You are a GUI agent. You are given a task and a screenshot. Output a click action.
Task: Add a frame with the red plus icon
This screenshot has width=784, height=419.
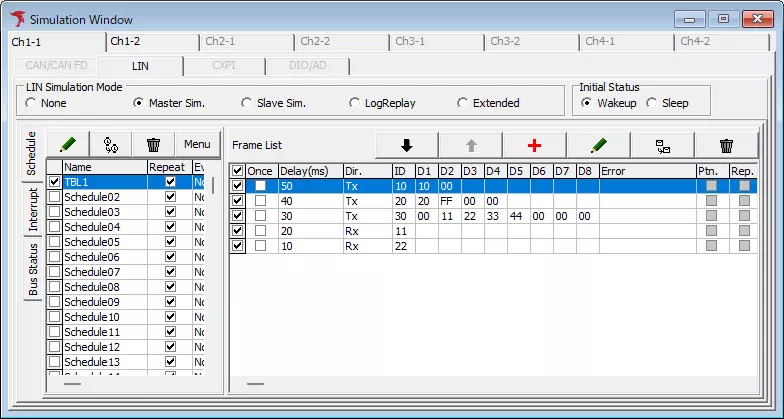coord(534,146)
